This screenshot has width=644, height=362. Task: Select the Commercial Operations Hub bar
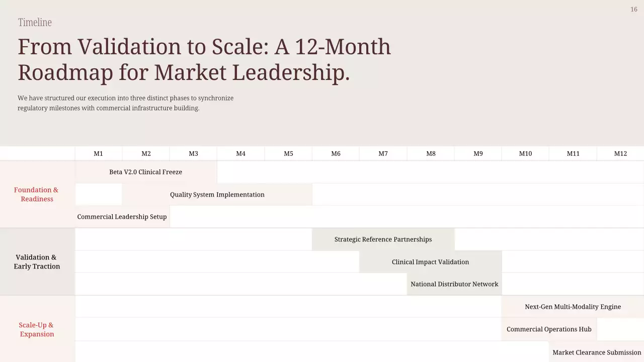pyautogui.click(x=549, y=329)
